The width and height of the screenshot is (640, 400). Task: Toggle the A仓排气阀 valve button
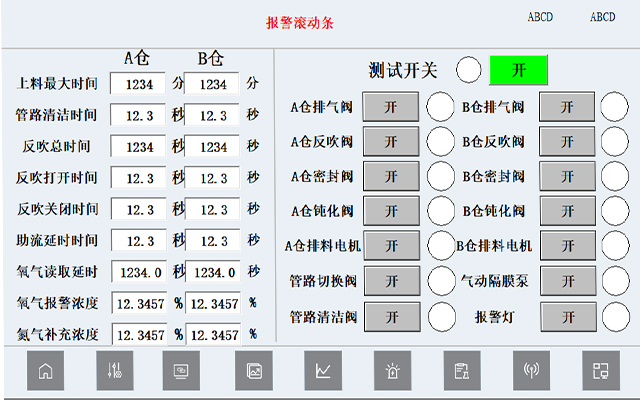(x=390, y=106)
